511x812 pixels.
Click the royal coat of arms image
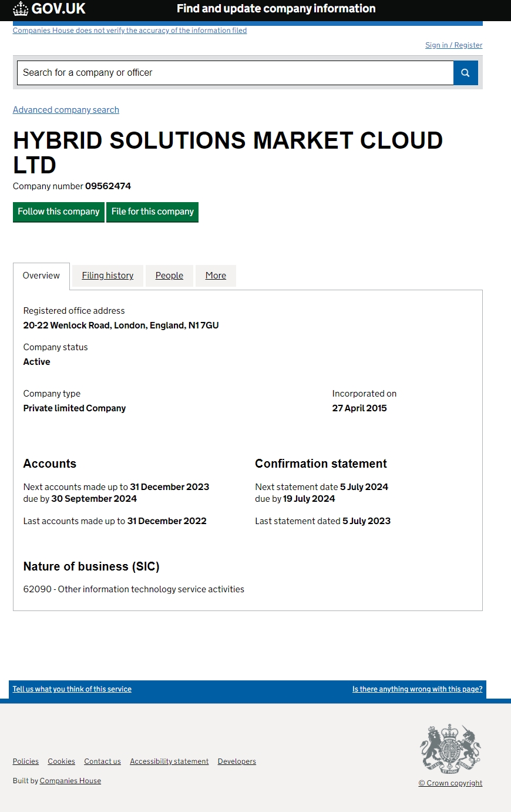[x=450, y=749]
